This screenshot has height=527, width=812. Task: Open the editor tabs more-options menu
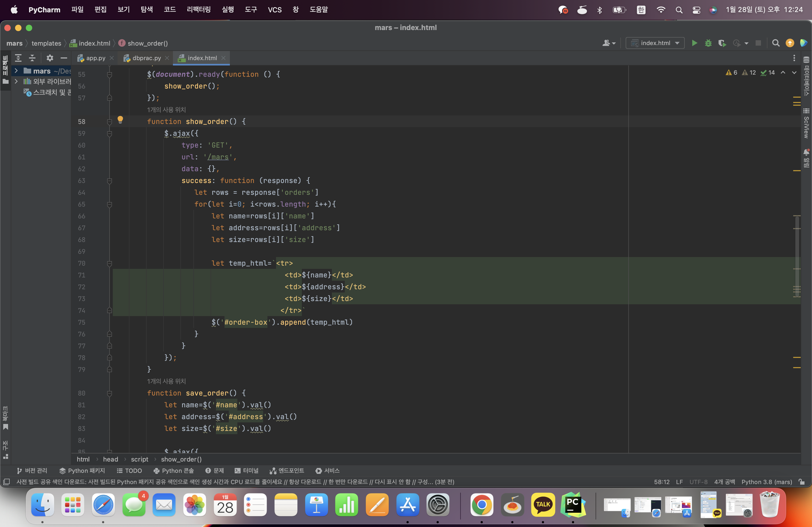794,58
